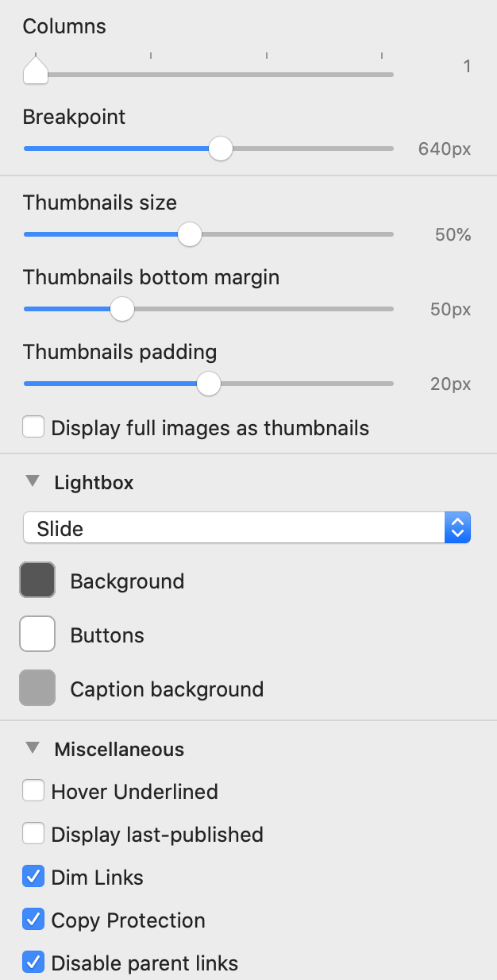The image size is (497, 980).
Task: Disable Copy Protection checkbox
Action: 33,920
